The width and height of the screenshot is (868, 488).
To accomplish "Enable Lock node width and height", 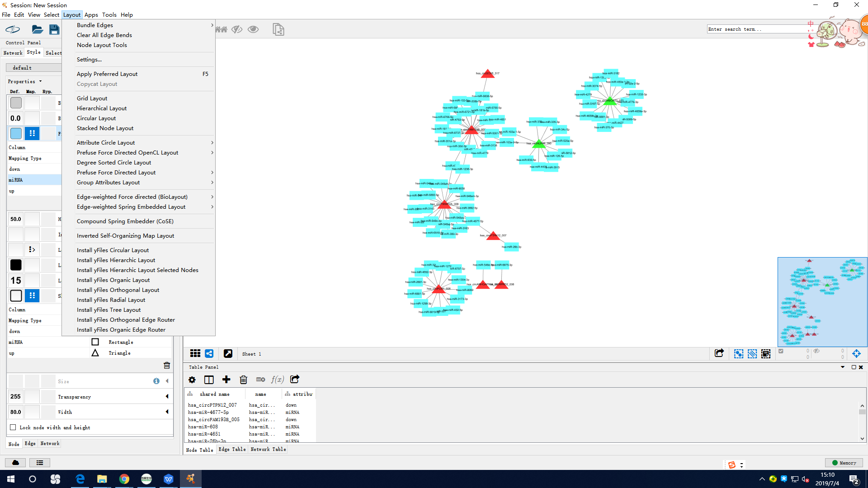I will tap(13, 427).
